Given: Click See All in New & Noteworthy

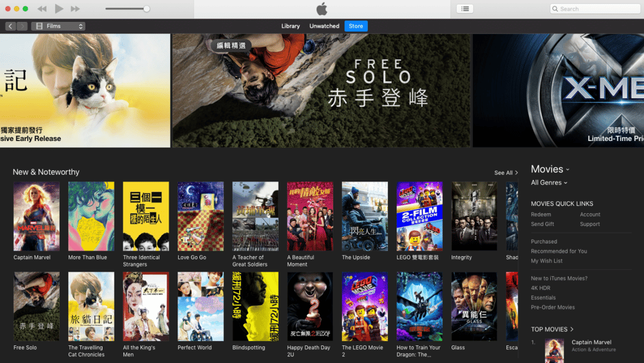Looking at the screenshot, I should point(504,172).
